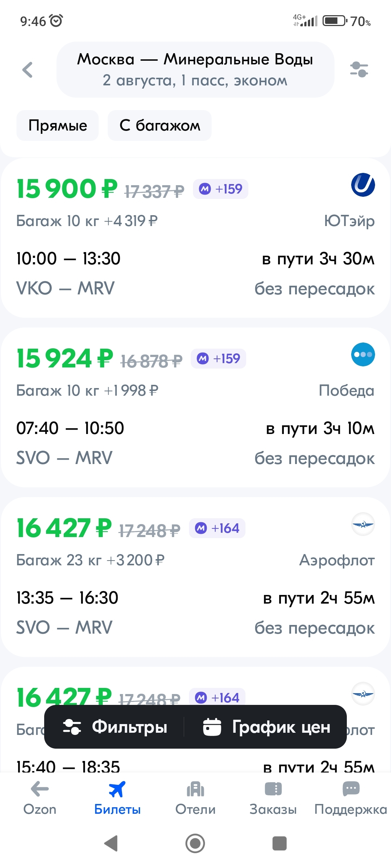Viewport: 391px width, 868px height.
Task: Go to the Ozon tab
Action: point(40,797)
